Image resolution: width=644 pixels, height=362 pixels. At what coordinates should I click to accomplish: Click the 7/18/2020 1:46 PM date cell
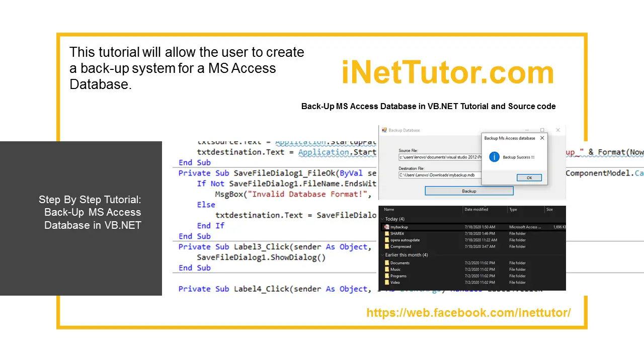[x=479, y=234]
